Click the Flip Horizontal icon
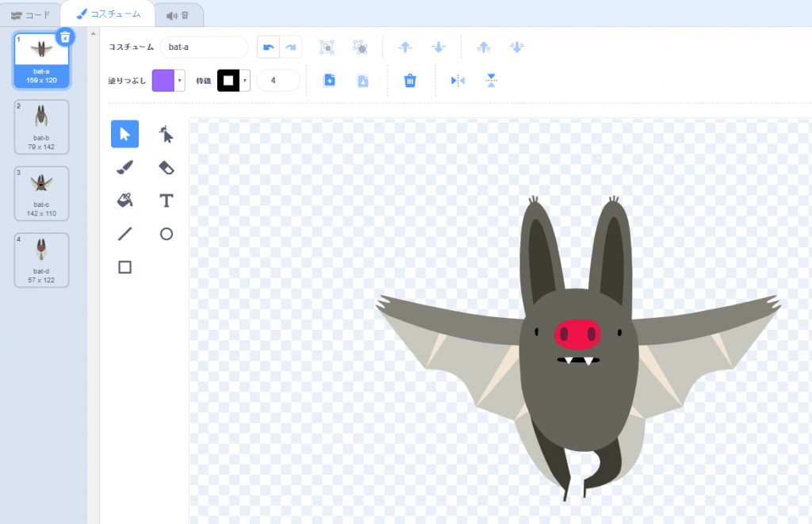 coord(458,80)
